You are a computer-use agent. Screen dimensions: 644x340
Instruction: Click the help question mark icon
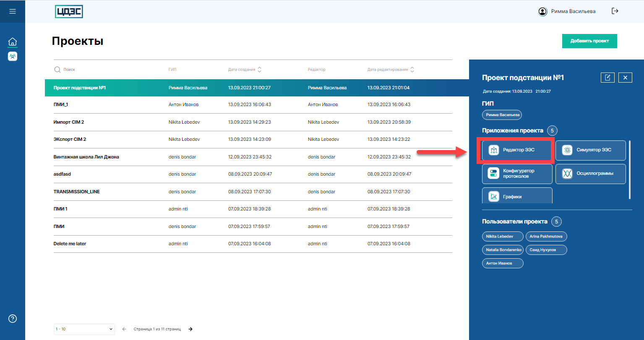pyautogui.click(x=13, y=319)
